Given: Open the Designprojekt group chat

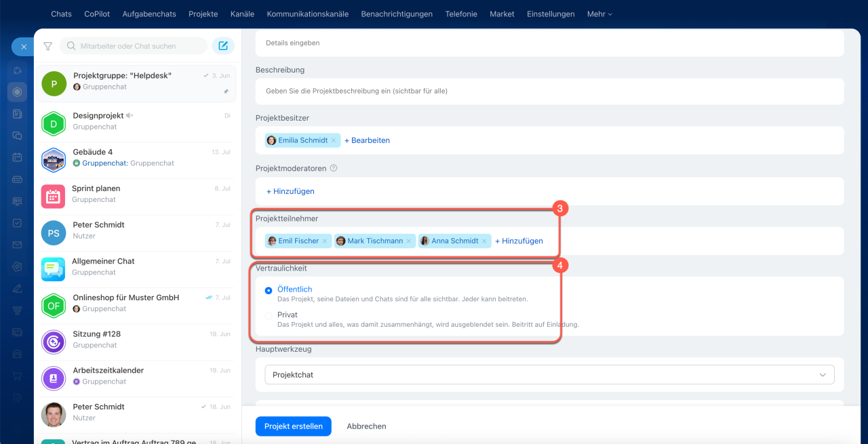Looking at the screenshot, I should [136, 121].
